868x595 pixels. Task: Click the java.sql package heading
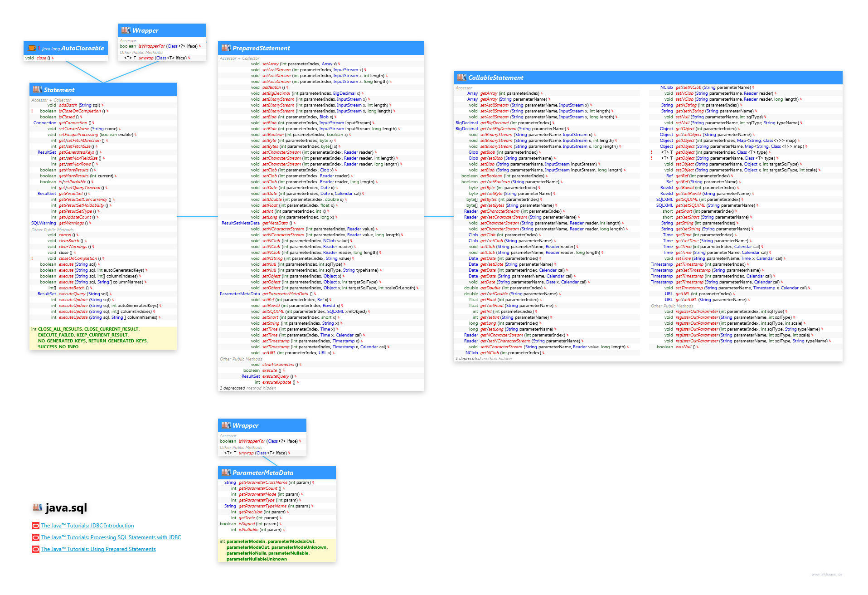tap(66, 507)
